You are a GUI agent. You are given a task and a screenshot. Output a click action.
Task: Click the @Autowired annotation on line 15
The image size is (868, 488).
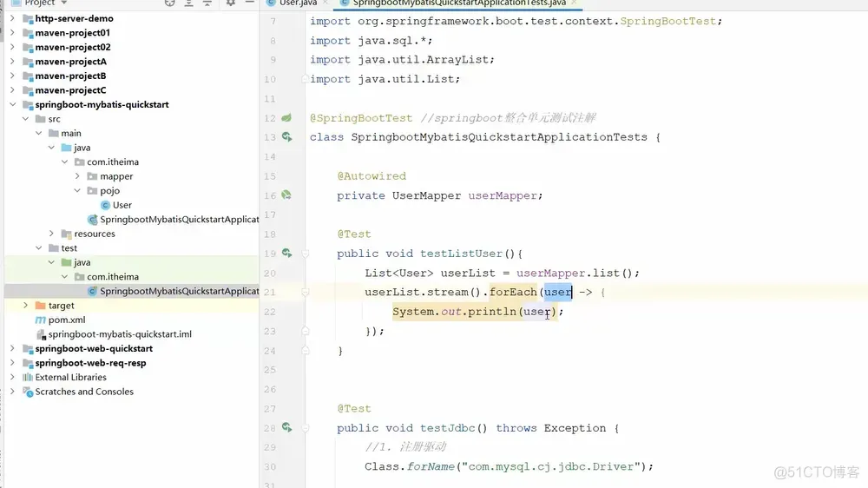click(372, 176)
